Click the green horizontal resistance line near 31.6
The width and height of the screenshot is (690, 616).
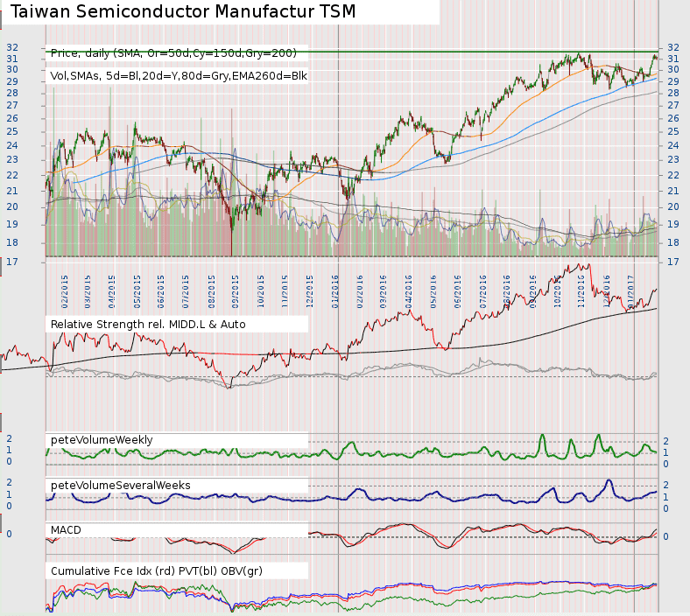tap(352, 52)
